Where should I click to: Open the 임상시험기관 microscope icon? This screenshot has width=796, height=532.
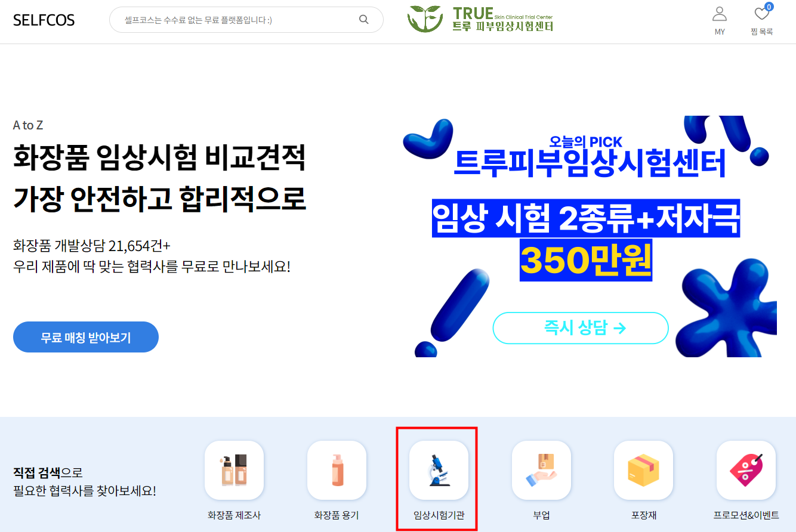pyautogui.click(x=439, y=470)
